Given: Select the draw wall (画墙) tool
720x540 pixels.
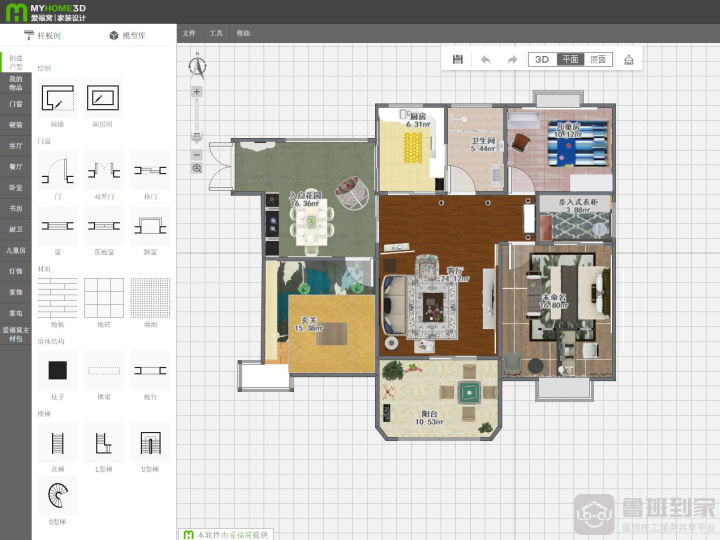Looking at the screenshot, I should (57, 97).
